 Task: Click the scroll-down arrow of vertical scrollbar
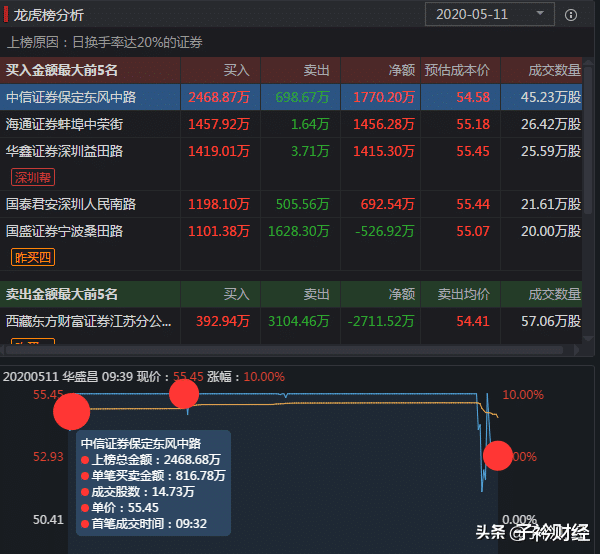tap(589, 339)
